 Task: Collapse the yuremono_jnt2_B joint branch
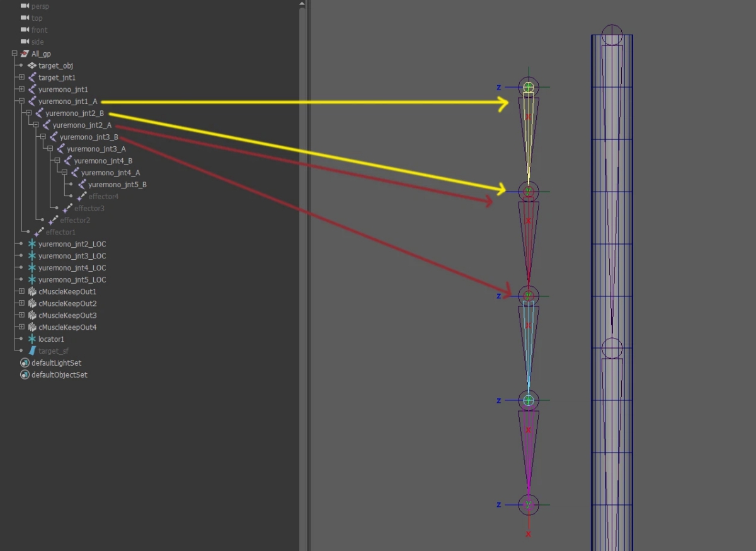tap(28, 113)
